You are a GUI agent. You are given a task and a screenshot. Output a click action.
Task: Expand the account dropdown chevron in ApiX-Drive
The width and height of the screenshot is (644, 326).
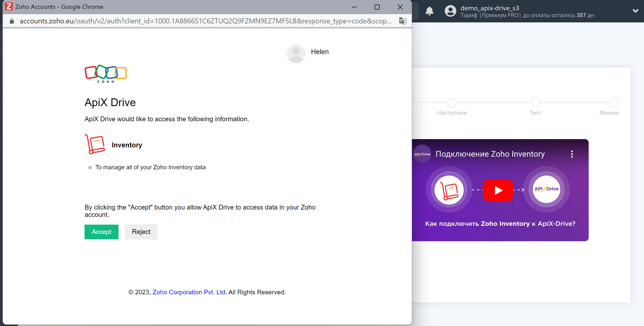[635, 11]
